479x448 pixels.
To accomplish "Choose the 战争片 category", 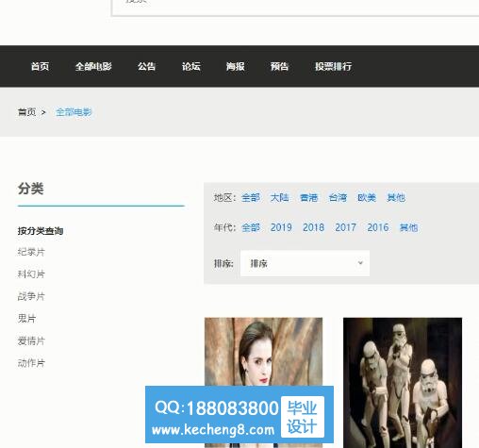I will pos(31,296).
